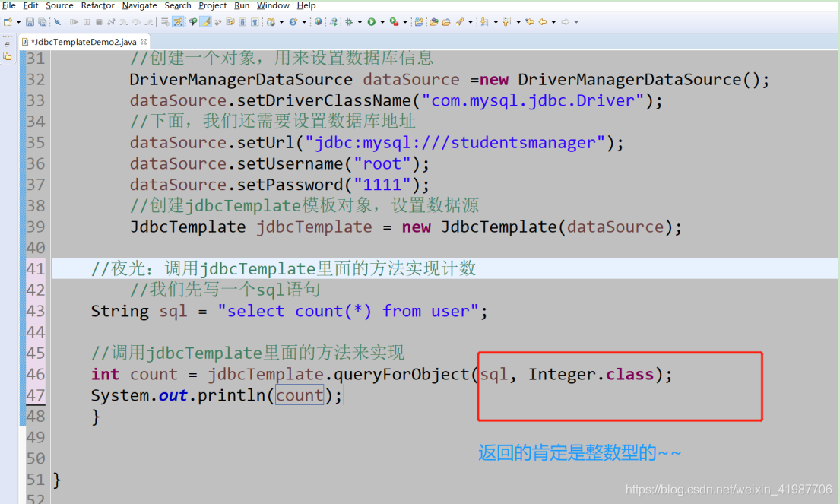The image size is (840, 504).
Task: Click the Last Edit Location icon
Action: coord(531,22)
